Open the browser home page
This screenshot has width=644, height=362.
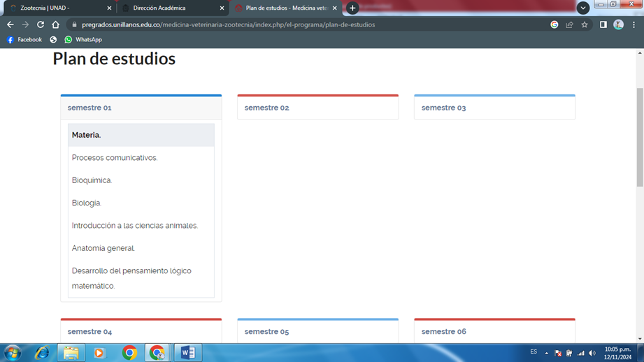56,24
